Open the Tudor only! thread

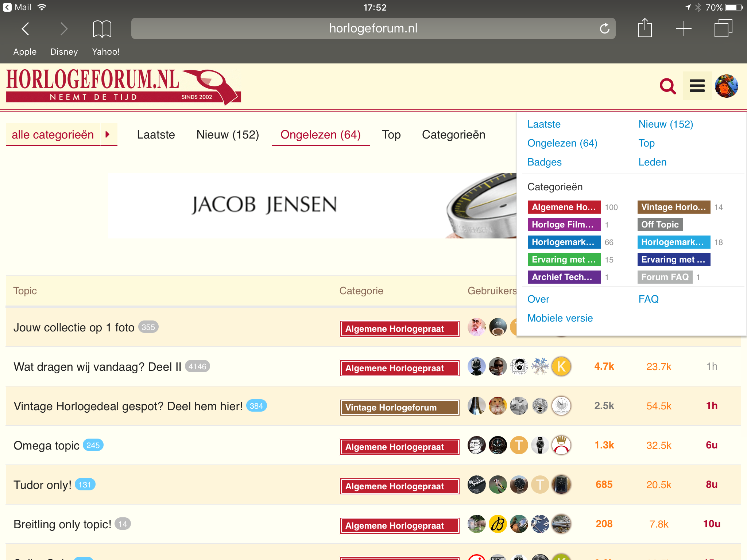coord(42,485)
